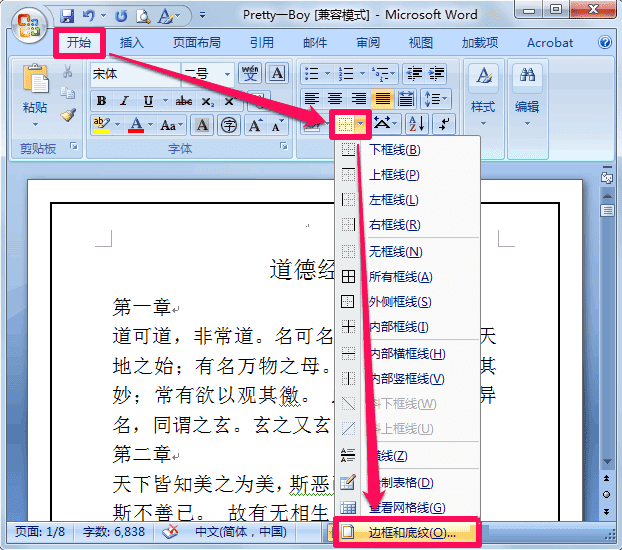Toggle bold formatting
Viewport: 622px width, 550px height.
click(101, 101)
